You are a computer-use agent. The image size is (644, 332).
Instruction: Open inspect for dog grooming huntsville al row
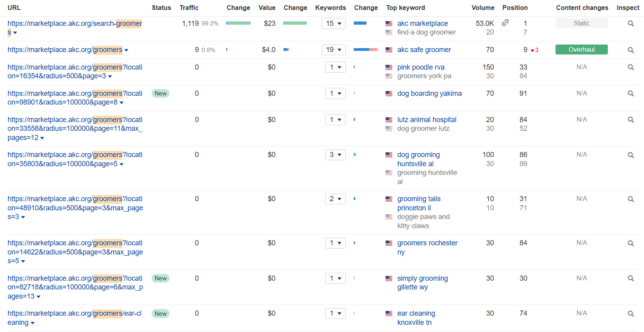coord(631,155)
